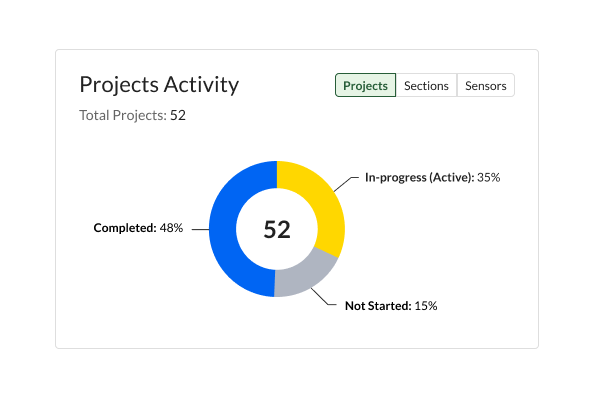Click the gray Not Started donut segment

click(306, 276)
